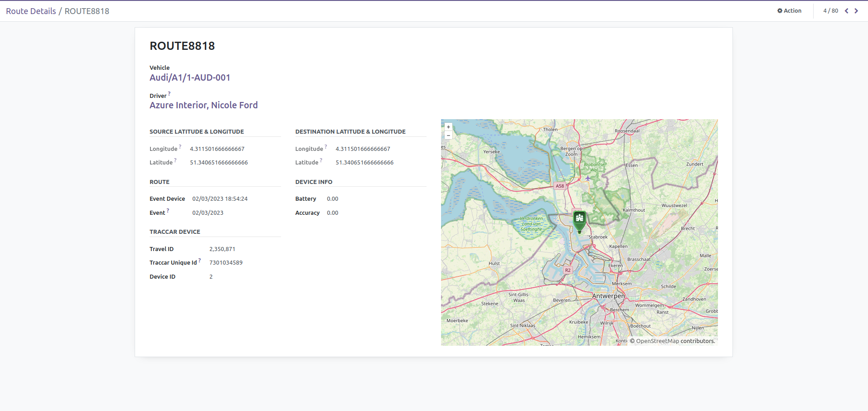Zoom out on the map
The image size is (868, 411).
click(x=448, y=135)
